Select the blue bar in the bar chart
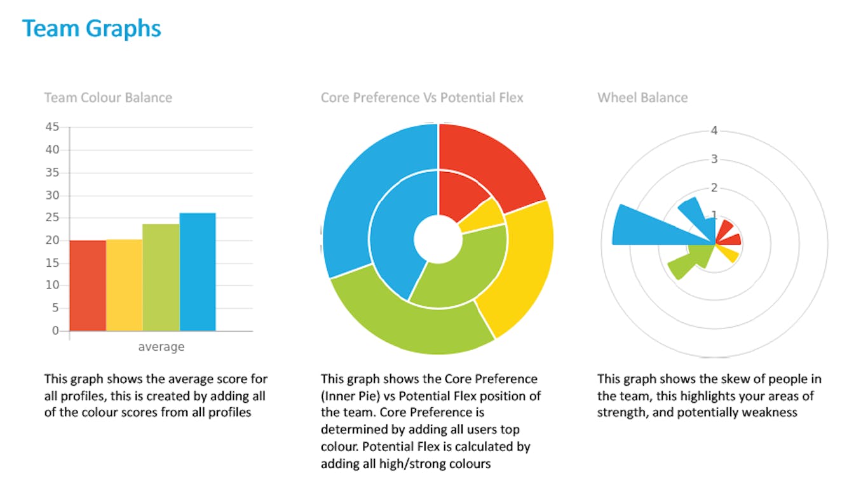Screen dimensions: 868x488 (x=198, y=272)
